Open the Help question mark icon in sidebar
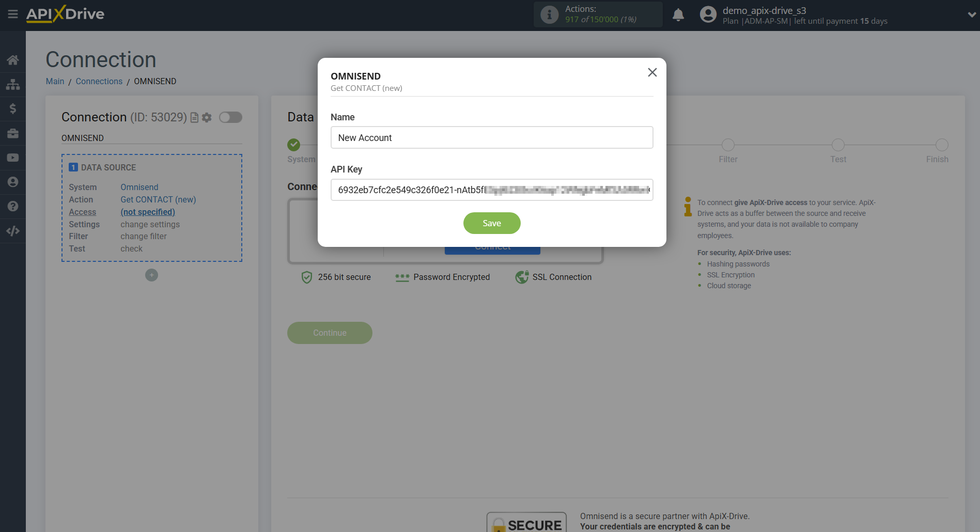Screen dimensions: 980x532 coord(13,206)
